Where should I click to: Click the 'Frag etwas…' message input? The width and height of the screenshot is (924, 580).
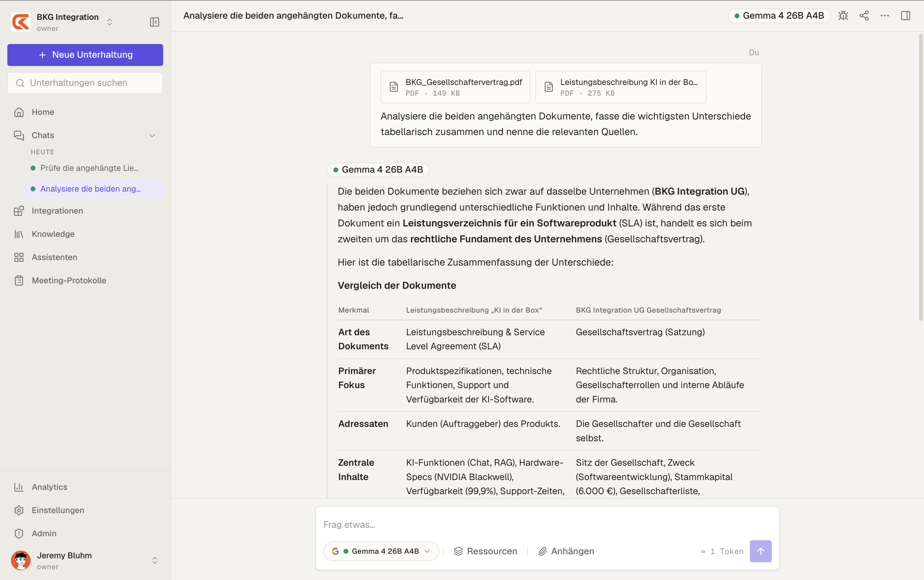pos(547,524)
